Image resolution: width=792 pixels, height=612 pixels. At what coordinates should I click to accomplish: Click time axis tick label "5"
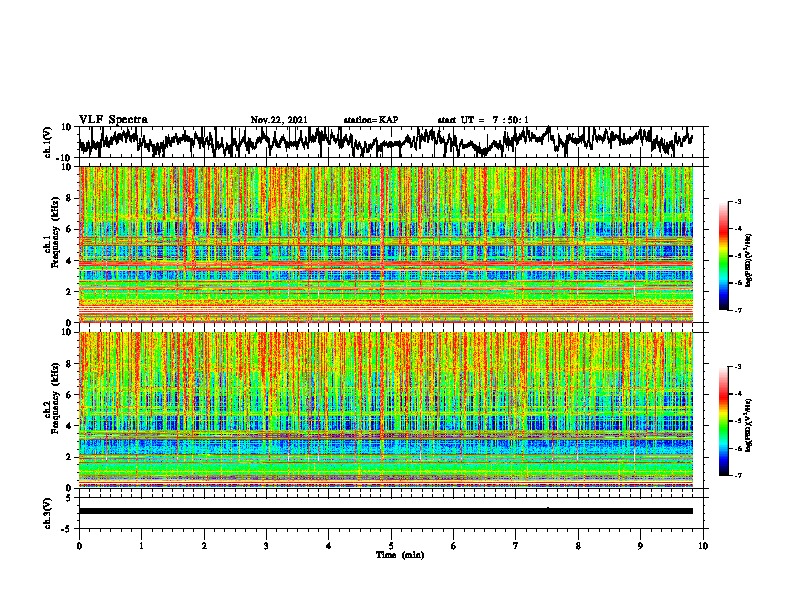coord(391,546)
